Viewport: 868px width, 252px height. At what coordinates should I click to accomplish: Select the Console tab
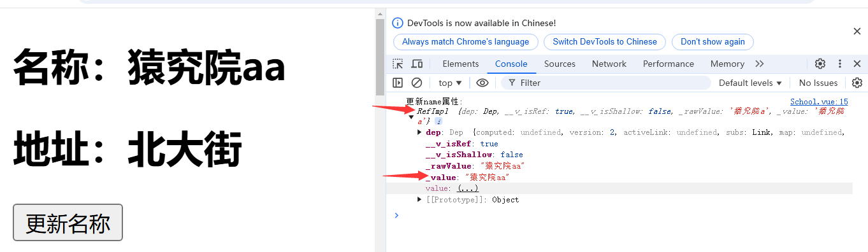point(511,64)
